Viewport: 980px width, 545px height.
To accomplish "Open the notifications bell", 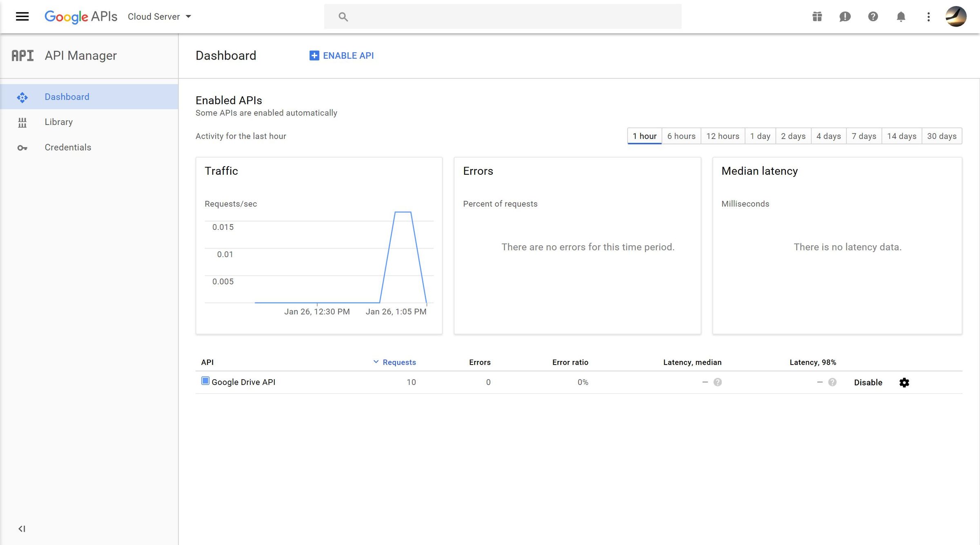I will (901, 17).
